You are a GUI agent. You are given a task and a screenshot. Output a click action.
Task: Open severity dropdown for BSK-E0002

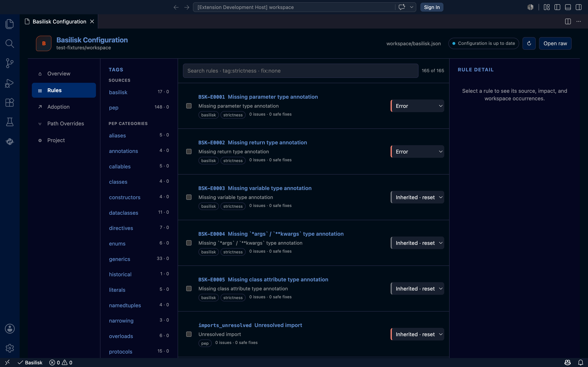pyautogui.click(x=418, y=151)
